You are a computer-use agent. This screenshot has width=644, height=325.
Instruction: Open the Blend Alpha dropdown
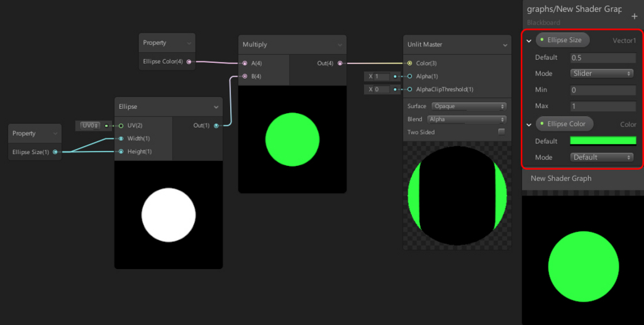[x=467, y=119]
